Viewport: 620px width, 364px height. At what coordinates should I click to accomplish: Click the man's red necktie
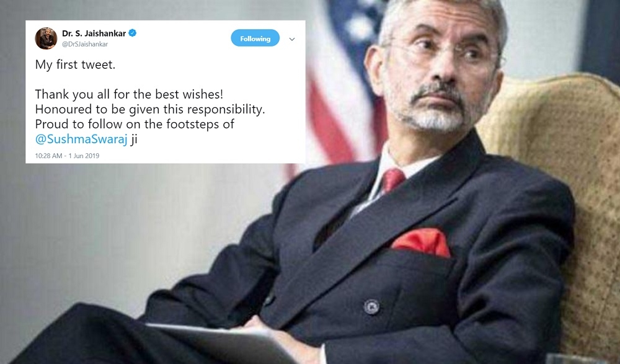(392, 180)
